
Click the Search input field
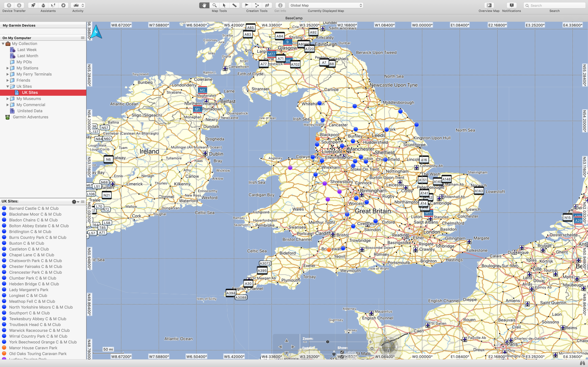point(556,5)
